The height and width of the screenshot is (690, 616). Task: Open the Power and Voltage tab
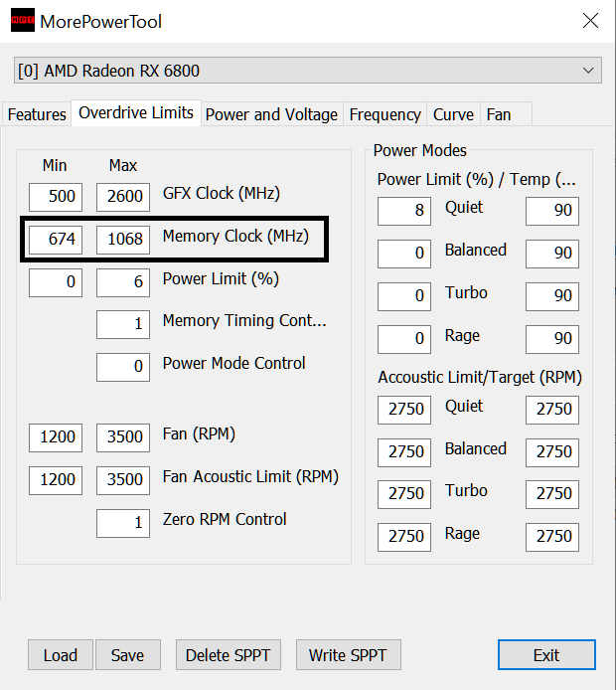pos(271,114)
